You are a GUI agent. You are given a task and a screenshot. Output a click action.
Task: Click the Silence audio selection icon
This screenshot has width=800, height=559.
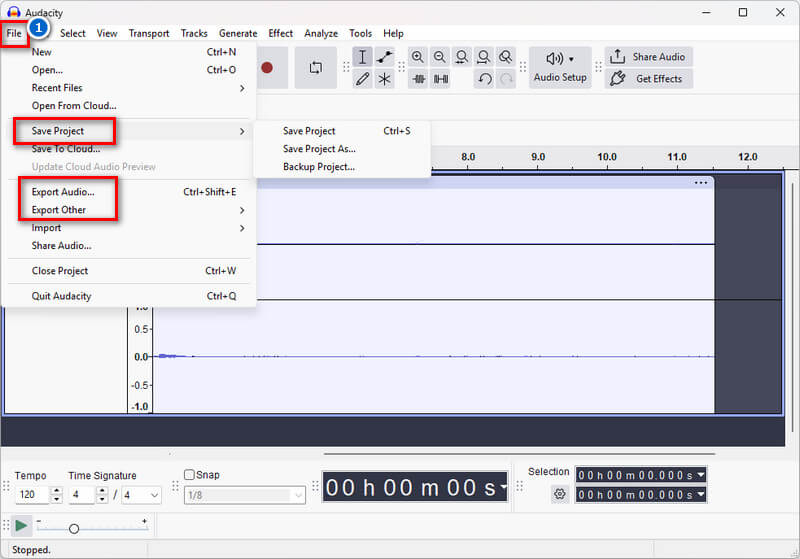440,79
